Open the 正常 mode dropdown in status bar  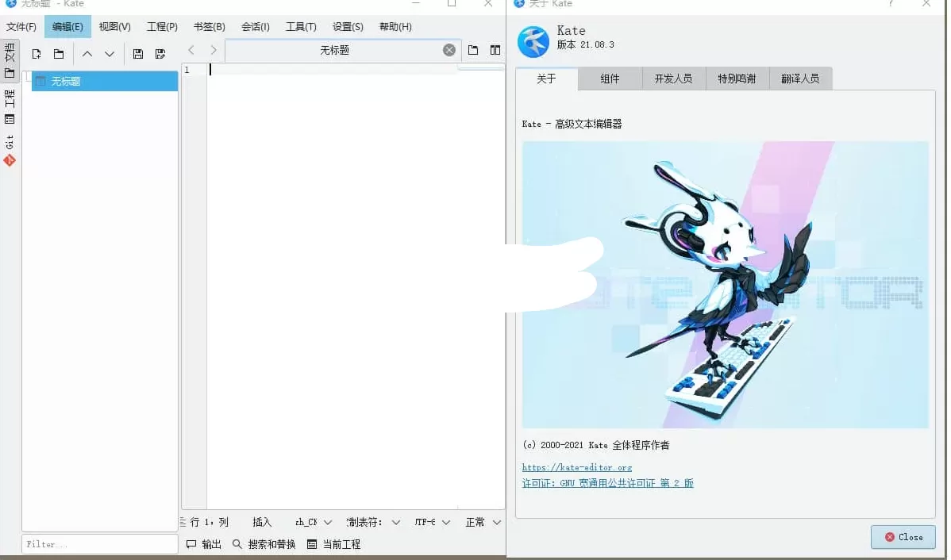click(483, 521)
